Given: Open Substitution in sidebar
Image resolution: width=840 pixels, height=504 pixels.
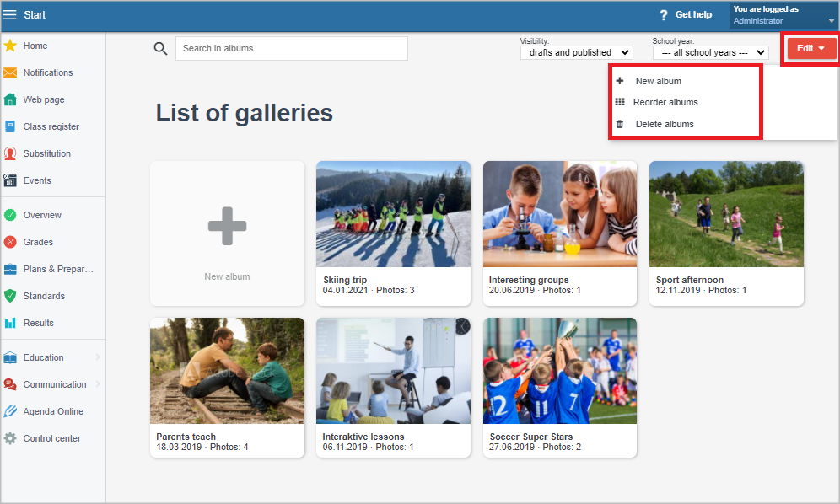Looking at the screenshot, I should pyautogui.click(x=46, y=153).
